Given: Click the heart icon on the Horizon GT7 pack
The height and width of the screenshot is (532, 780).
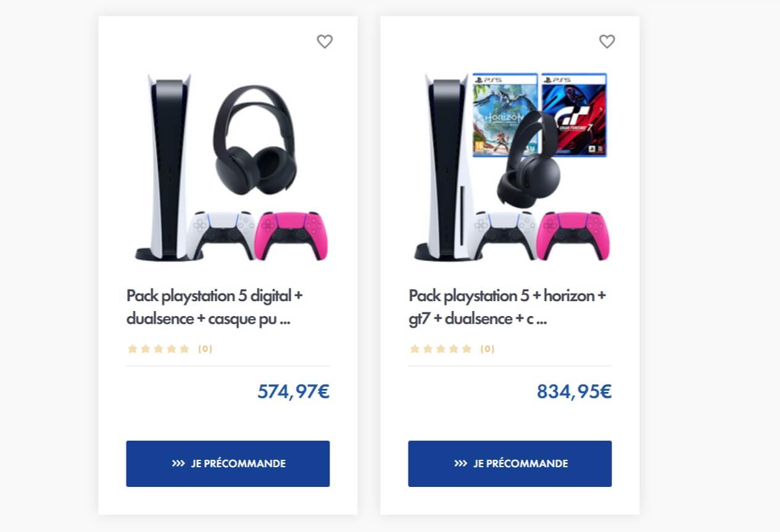Looking at the screenshot, I should point(607,41).
